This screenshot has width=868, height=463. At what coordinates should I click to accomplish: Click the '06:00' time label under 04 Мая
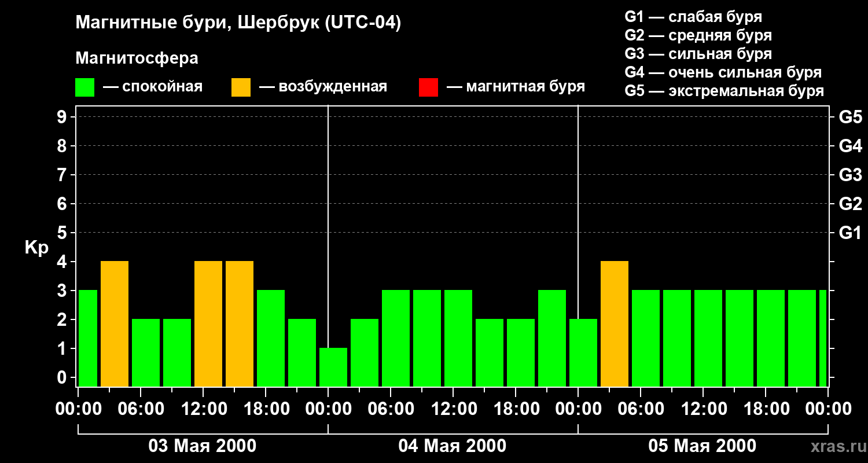click(391, 409)
